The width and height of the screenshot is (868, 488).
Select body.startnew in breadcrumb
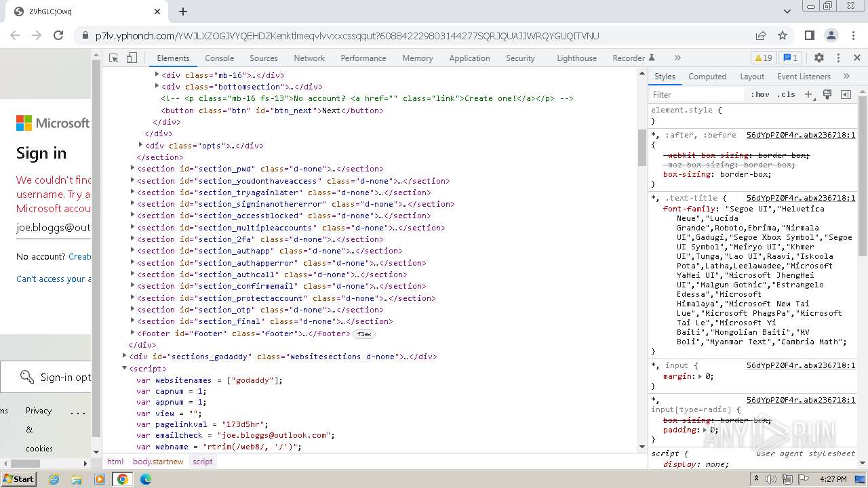(x=158, y=462)
